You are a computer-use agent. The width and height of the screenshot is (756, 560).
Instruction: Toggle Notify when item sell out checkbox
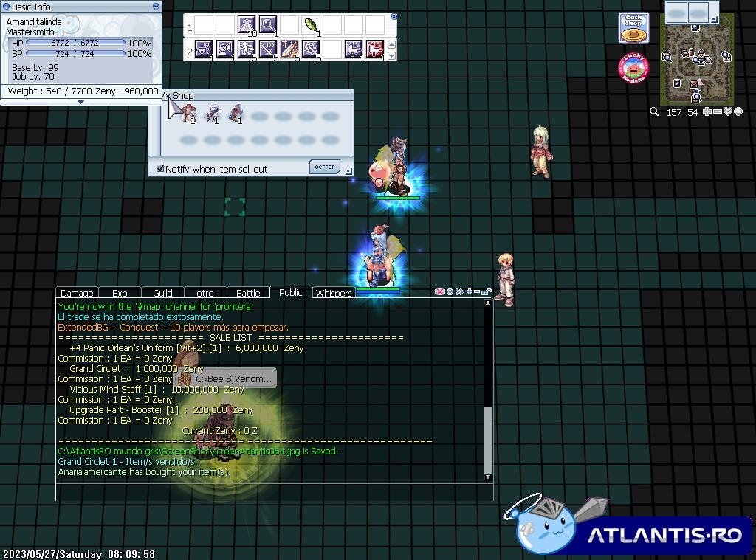pyautogui.click(x=160, y=169)
